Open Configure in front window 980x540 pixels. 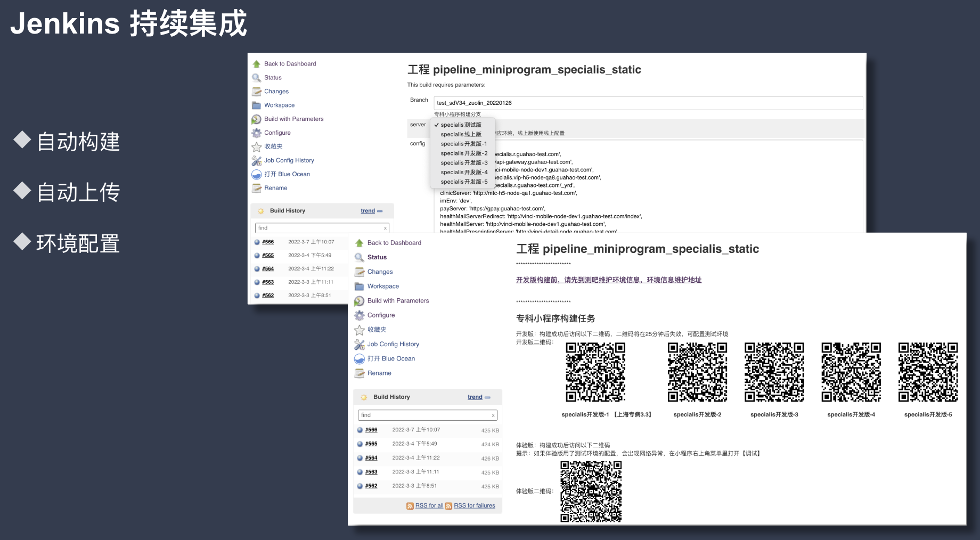(x=381, y=315)
